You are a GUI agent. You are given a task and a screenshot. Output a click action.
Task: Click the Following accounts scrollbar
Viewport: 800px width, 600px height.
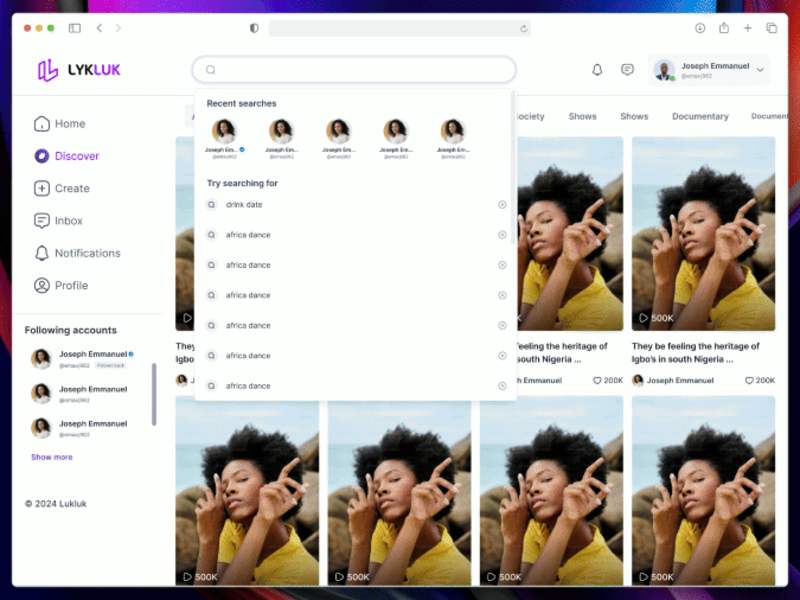click(154, 394)
